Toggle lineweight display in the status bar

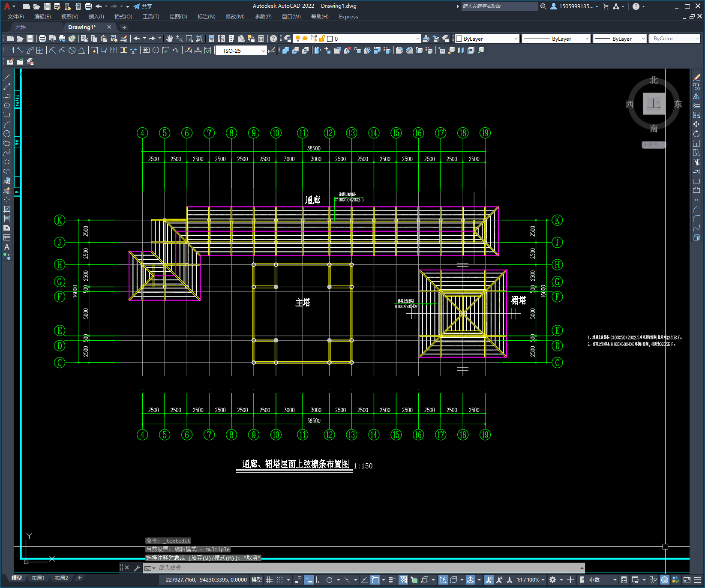pyautogui.click(x=392, y=580)
